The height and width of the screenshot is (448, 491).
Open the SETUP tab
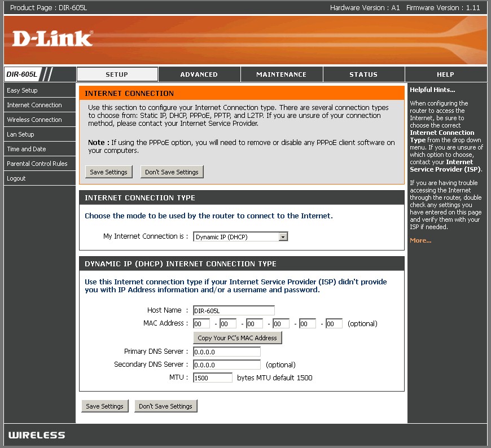click(x=117, y=74)
